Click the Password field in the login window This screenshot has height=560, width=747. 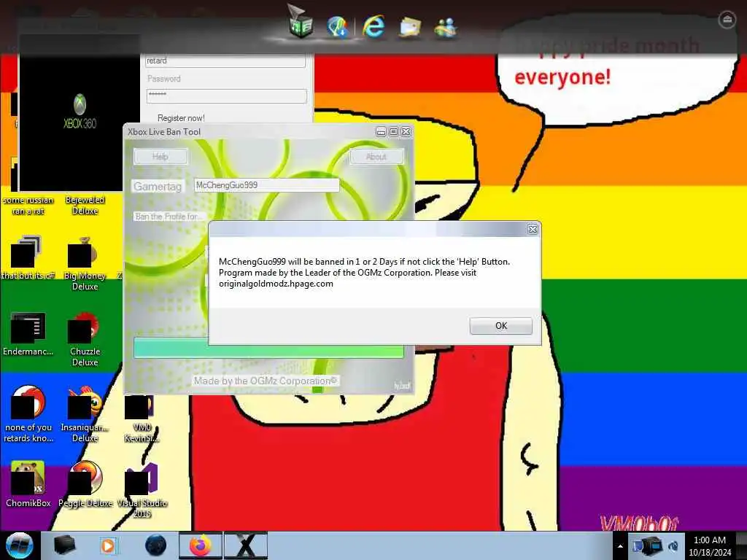tap(227, 96)
